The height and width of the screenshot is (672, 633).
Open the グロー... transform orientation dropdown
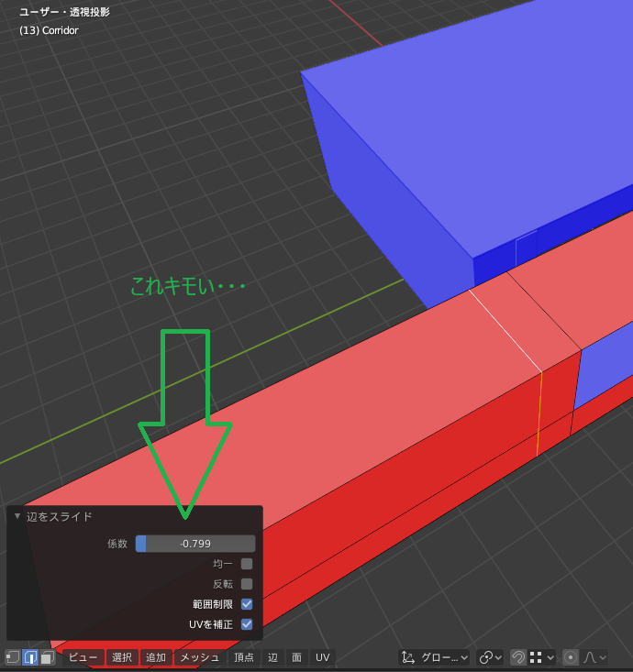tap(434, 657)
